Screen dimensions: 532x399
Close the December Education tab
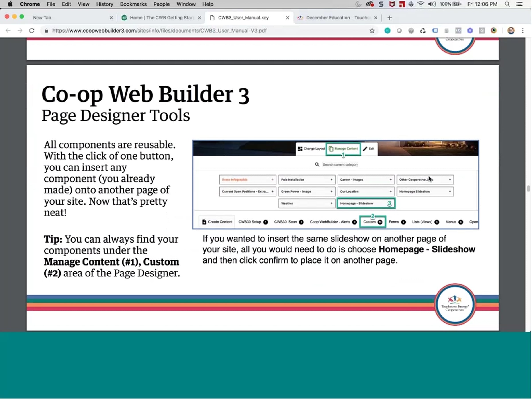(x=376, y=18)
